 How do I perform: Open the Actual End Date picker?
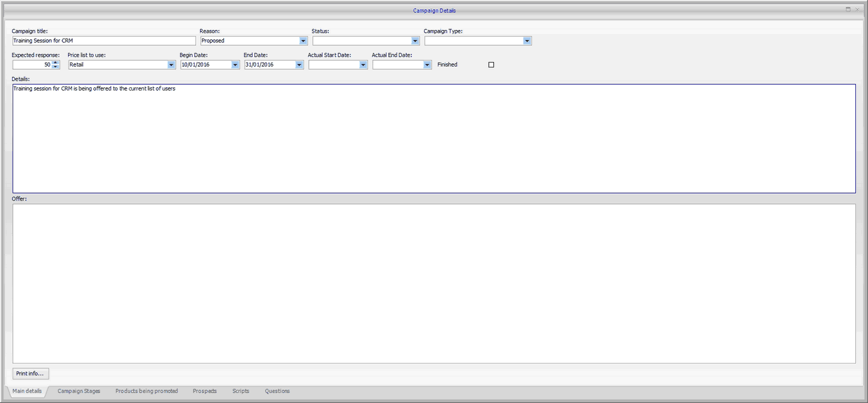tap(427, 65)
